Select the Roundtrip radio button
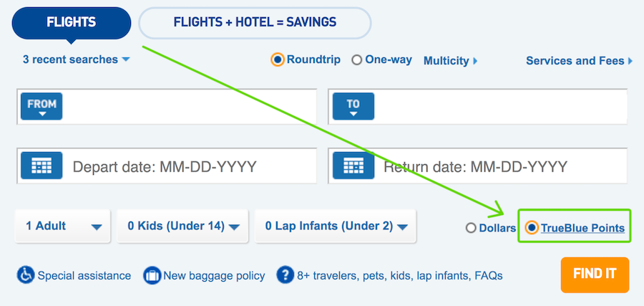Viewport: 644px width, 306px height. [x=278, y=60]
